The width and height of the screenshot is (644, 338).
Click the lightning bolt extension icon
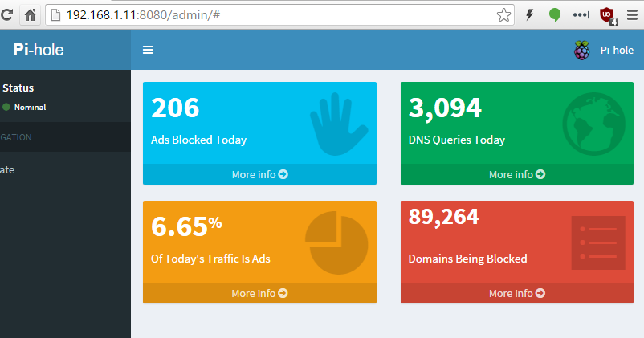530,15
